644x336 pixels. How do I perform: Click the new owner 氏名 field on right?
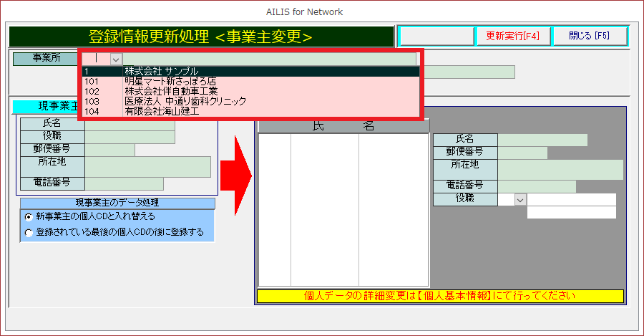tap(542, 140)
